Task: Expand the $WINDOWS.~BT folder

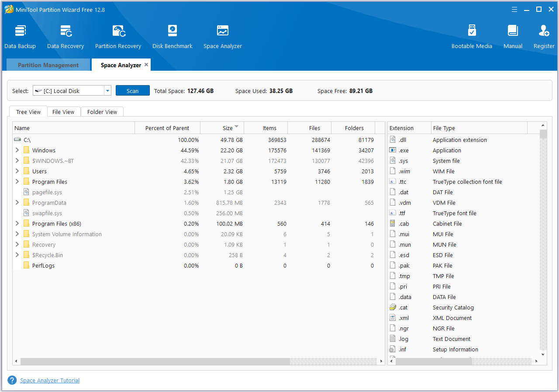Action: click(17, 161)
